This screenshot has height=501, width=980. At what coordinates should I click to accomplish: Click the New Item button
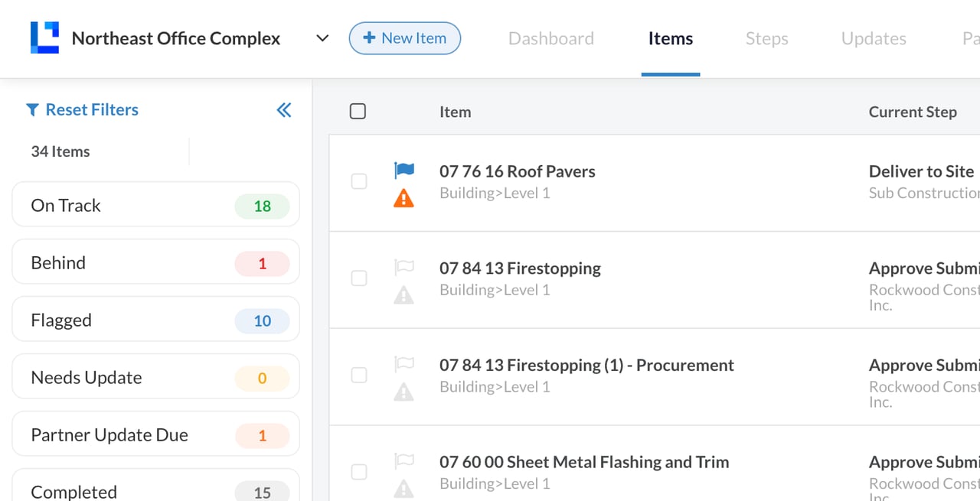pyautogui.click(x=404, y=38)
